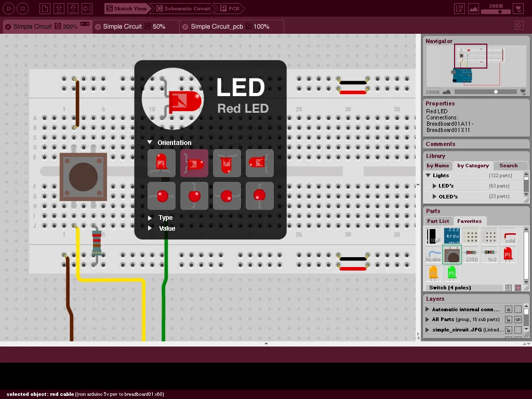Click the zoom-in icon at top right corner
The width and height of the screenshot is (532, 399).
pos(518,8)
